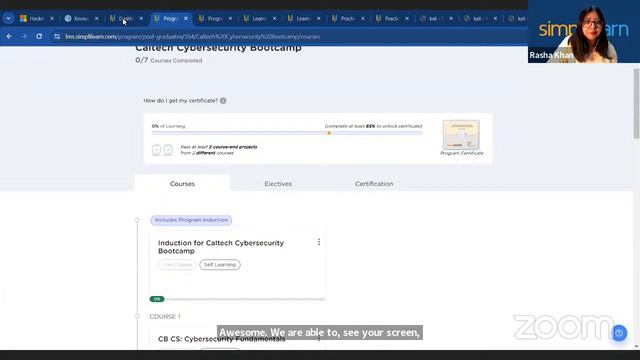Click 'How do I get my certificate?' text
Screen dimensions: 640x360
(x=180, y=100)
